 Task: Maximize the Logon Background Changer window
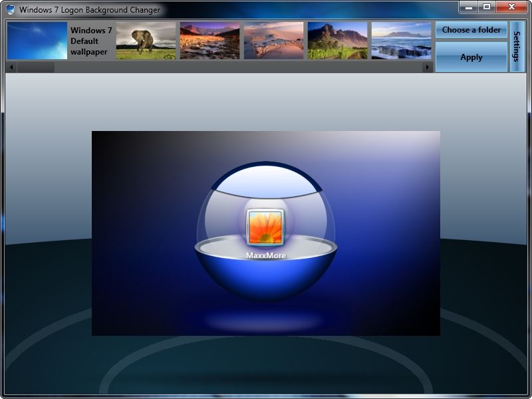point(487,7)
